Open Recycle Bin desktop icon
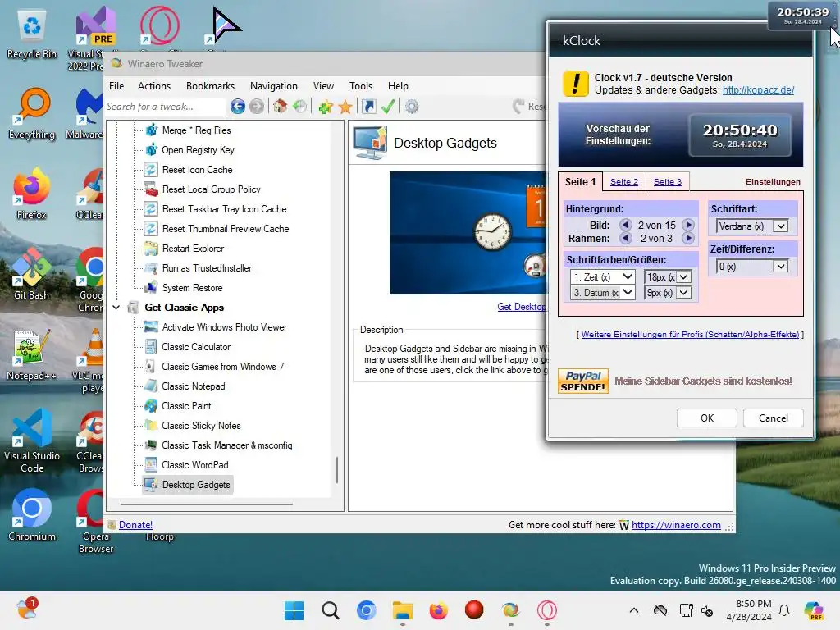The height and width of the screenshot is (630, 840). click(32, 34)
